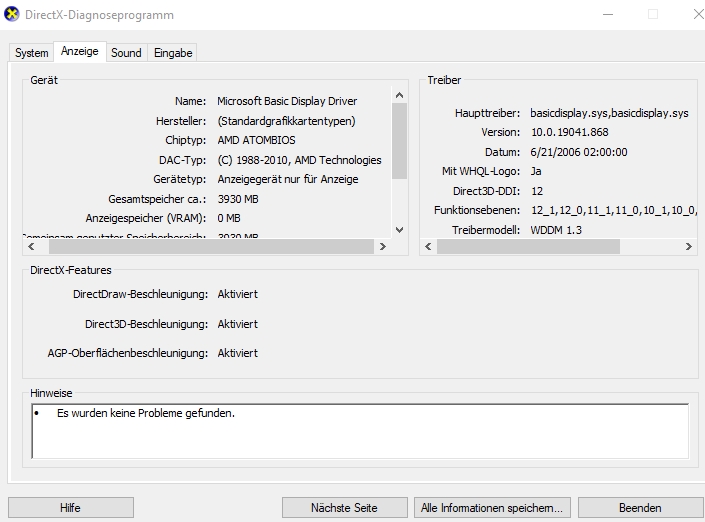Click the 'Gerätetyp:' label
Viewport: 705px width, 522px height.
179,179
